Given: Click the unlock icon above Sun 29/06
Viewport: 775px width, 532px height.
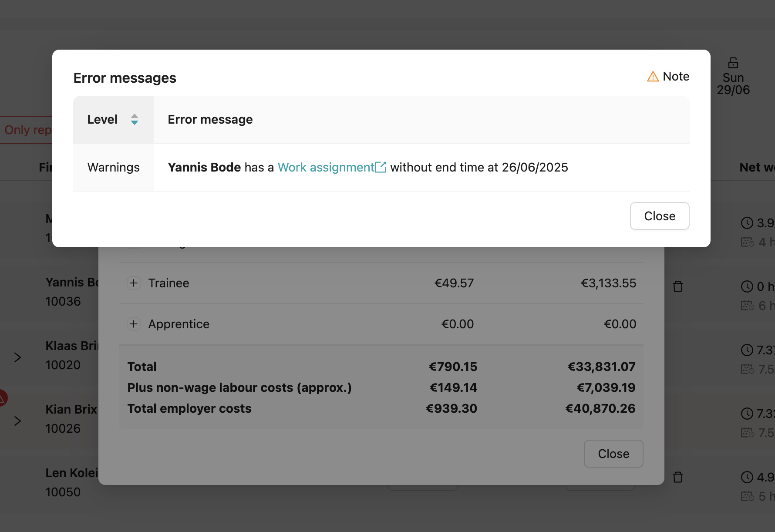Looking at the screenshot, I should point(733,63).
